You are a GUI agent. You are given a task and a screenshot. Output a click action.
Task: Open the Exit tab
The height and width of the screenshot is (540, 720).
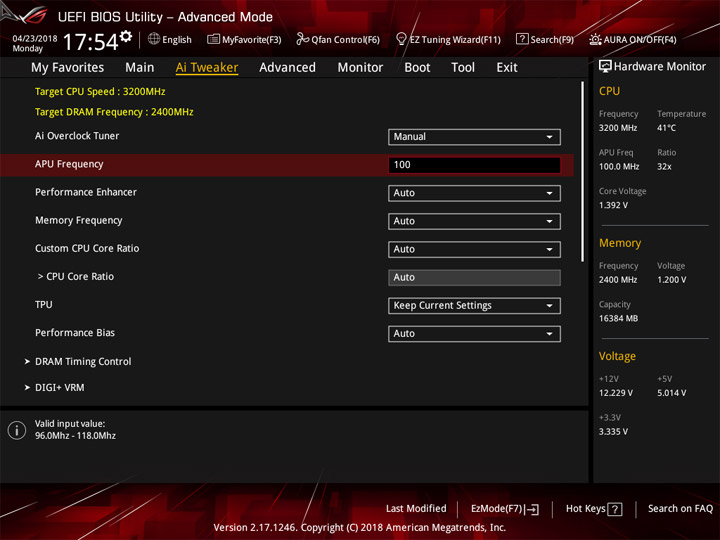coord(507,68)
